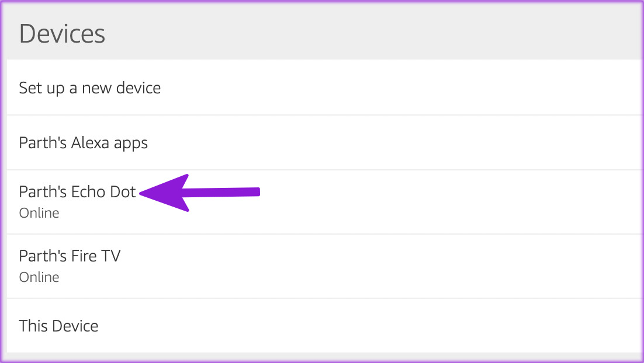Screen dimensions: 644x363
Task: Click the word "apps" in Parth's Alexa apps
Action: pos(130,143)
